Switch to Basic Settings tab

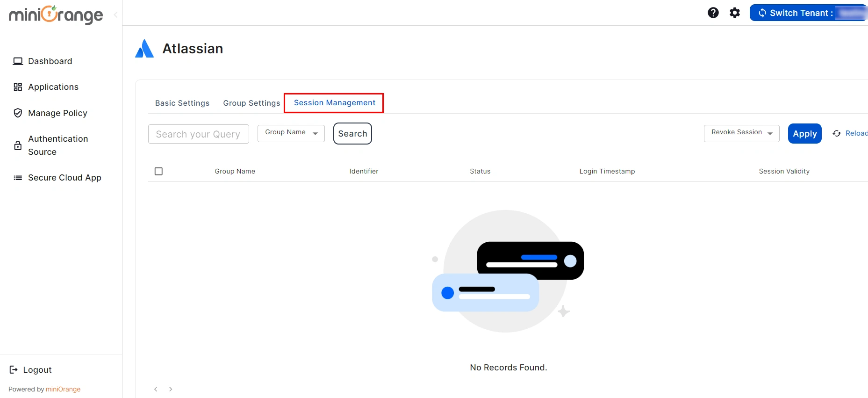point(182,103)
